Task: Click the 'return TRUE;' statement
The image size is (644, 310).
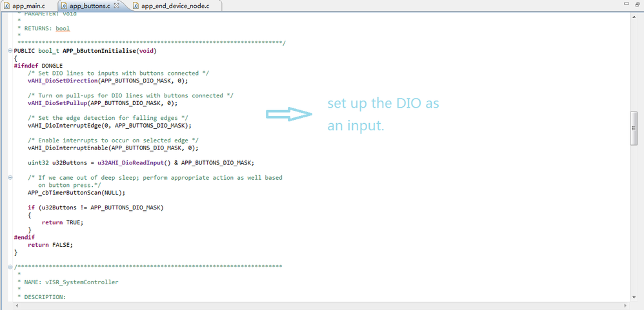Action: coord(63,222)
